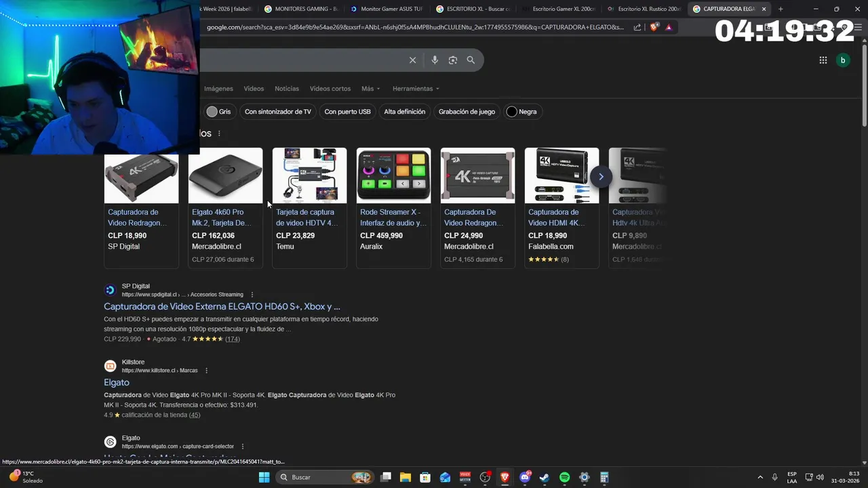Open the clock showing 8:13 31-03-2026

[847, 477]
